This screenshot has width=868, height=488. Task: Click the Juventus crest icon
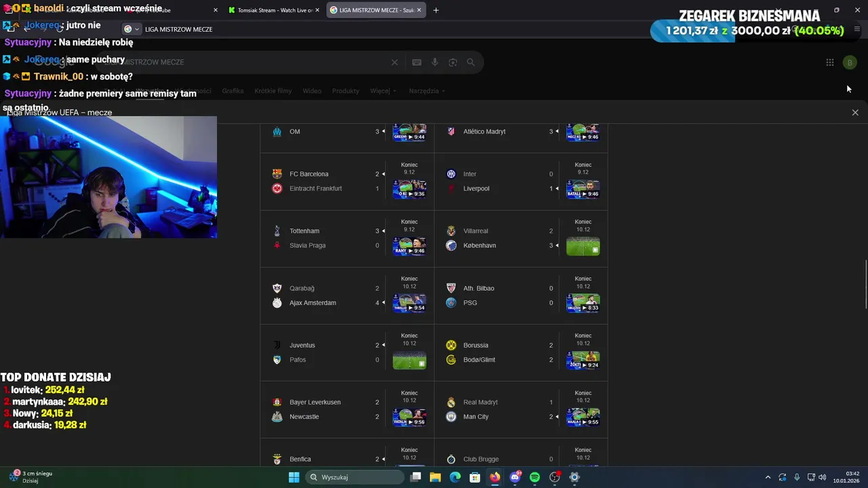[277, 345]
